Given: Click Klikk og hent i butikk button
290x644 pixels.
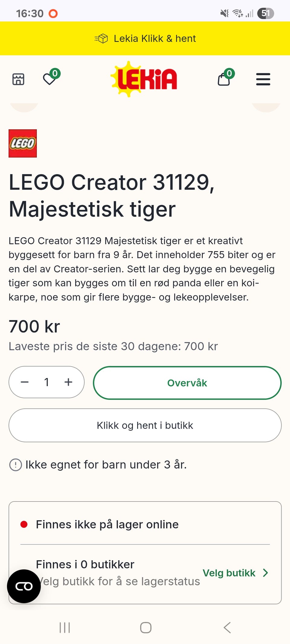Looking at the screenshot, I should pyautogui.click(x=145, y=425).
